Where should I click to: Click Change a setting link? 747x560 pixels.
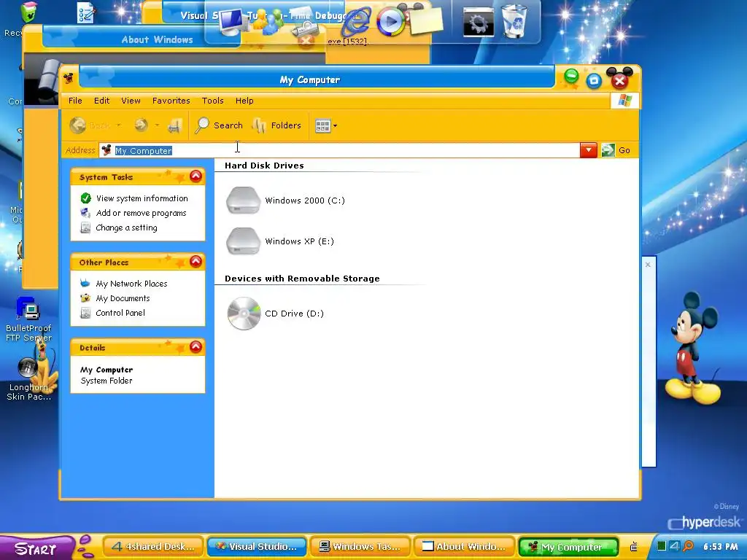point(126,227)
